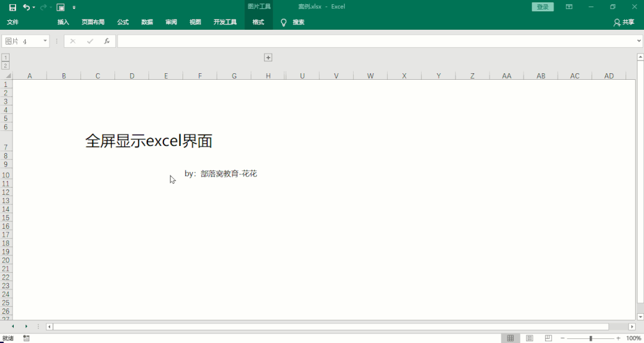Click the 共享 share button
Screen dimensions: 644x343
(624, 22)
